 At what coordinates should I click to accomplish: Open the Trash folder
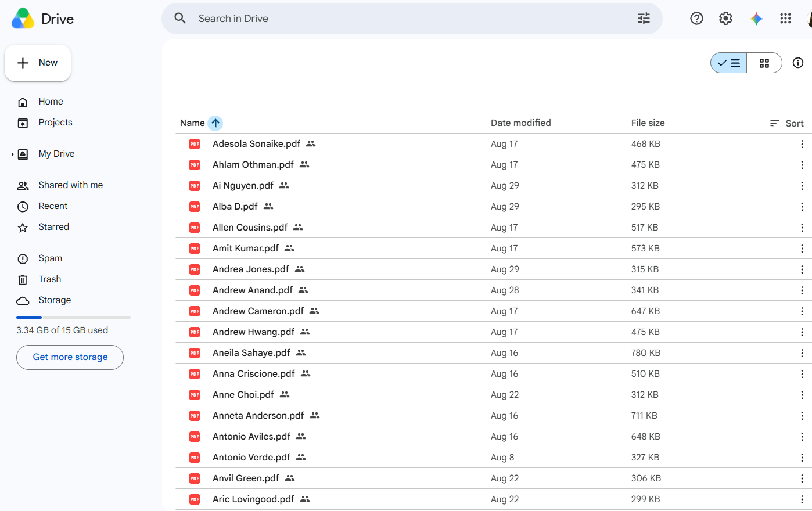[49, 279]
